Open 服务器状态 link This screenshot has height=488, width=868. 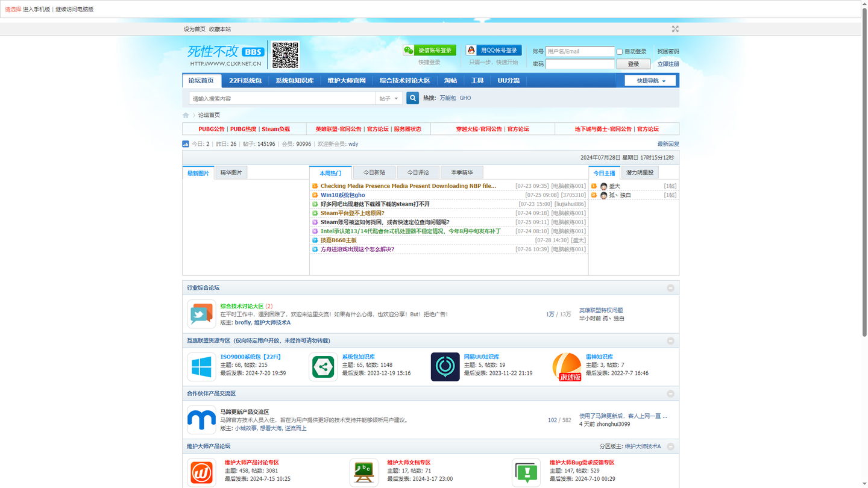tap(407, 130)
